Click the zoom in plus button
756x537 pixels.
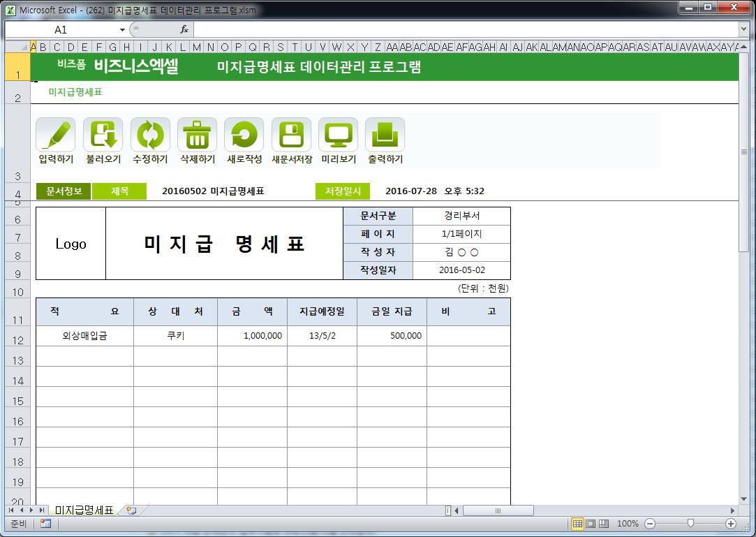point(731,524)
